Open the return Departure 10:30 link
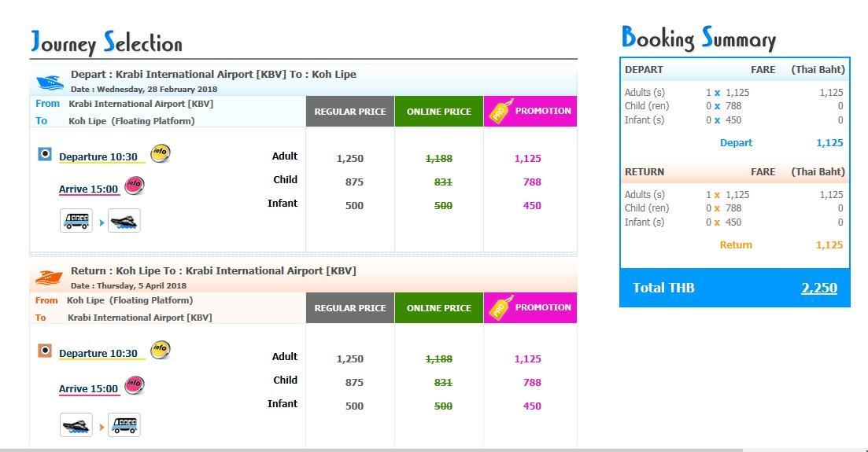 98,354
